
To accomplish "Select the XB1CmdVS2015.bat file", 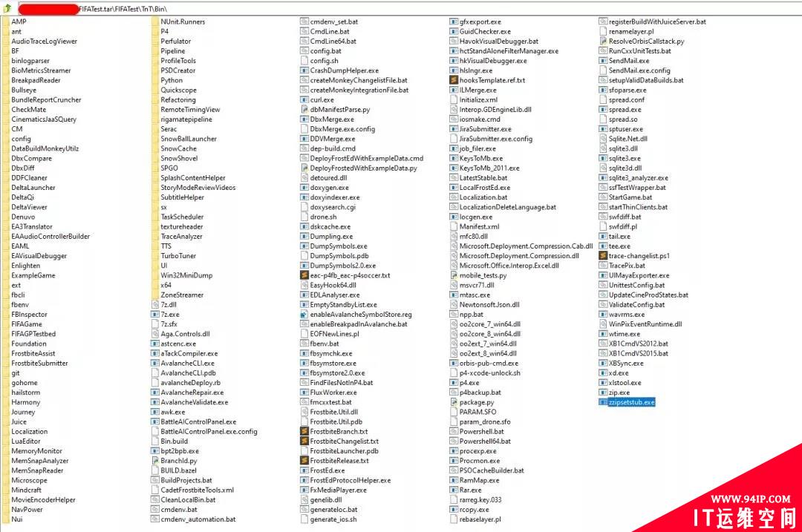I will click(x=638, y=353).
